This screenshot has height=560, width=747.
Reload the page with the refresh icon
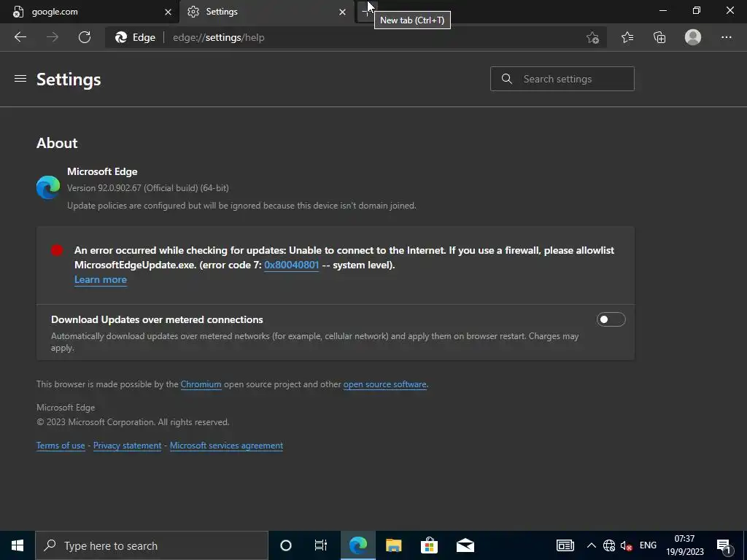point(85,37)
